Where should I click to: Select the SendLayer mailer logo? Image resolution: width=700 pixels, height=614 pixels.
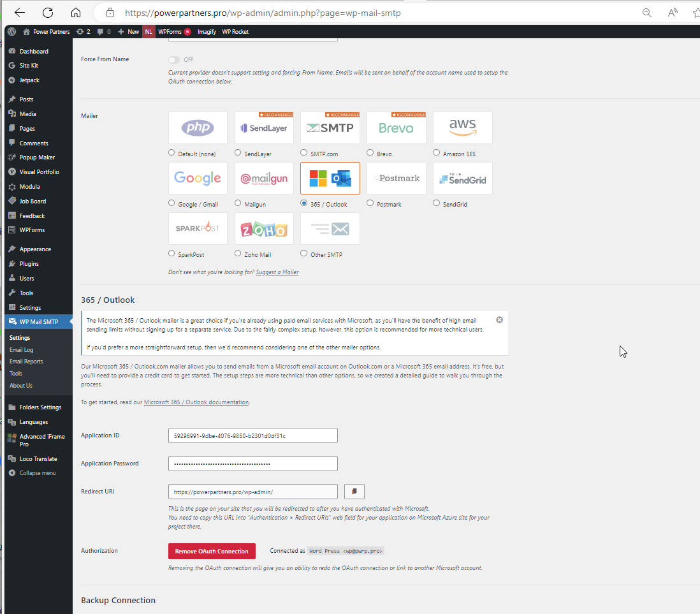pos(264,128)
